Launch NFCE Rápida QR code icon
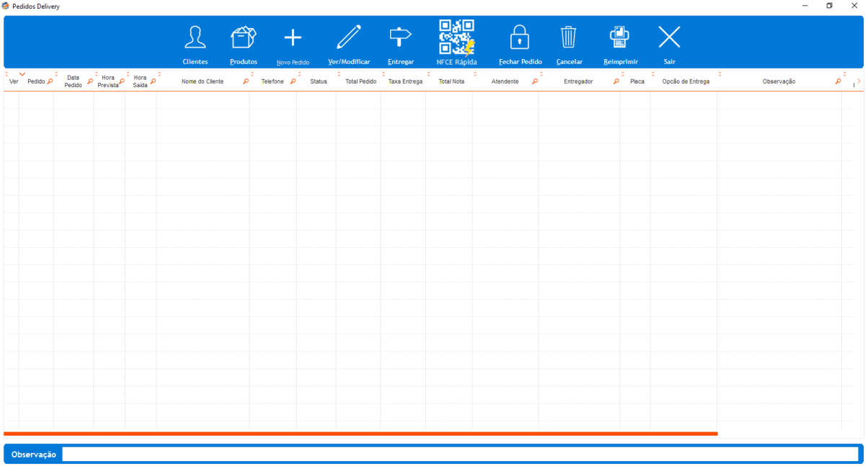This screenshot has height=466, width=868. point(457,37)
